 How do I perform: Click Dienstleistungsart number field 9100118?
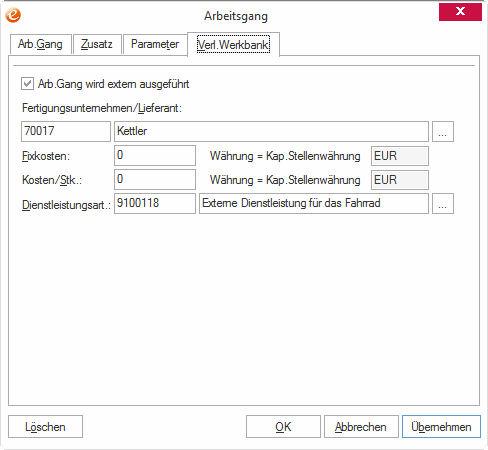(x=155, y=203)
